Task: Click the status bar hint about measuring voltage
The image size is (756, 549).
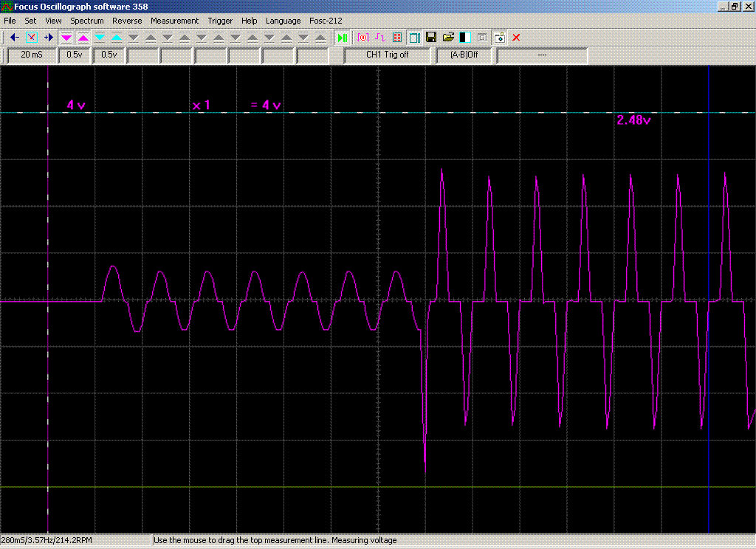Action: [275, 540]
